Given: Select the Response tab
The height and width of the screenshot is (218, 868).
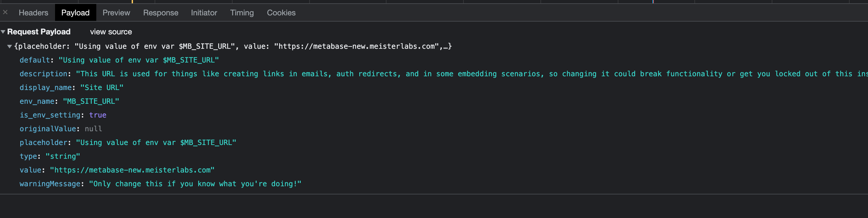Looking at the screenshot, I should (161, 12).
